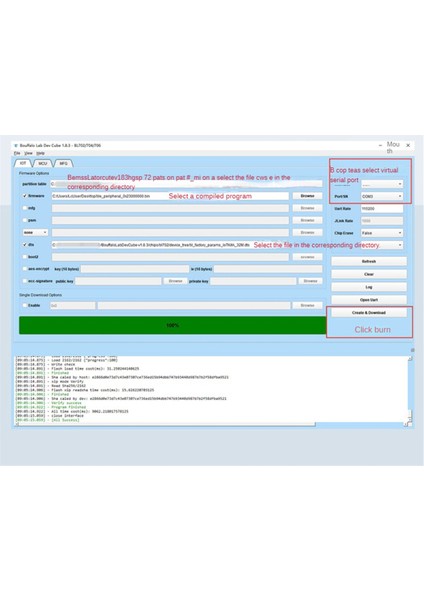
Task: Open the Port/SN COM3 dropdown
Action: pos(382,196)
